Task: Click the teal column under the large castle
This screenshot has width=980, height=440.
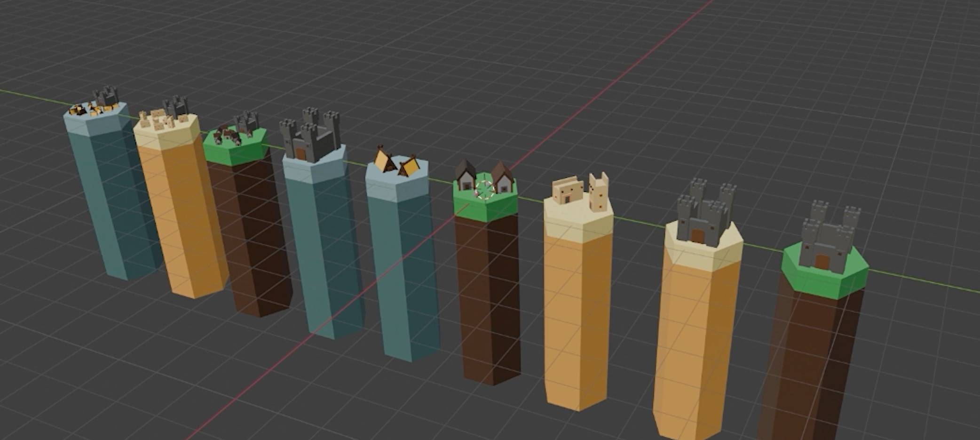Action: tap(324, 254)
